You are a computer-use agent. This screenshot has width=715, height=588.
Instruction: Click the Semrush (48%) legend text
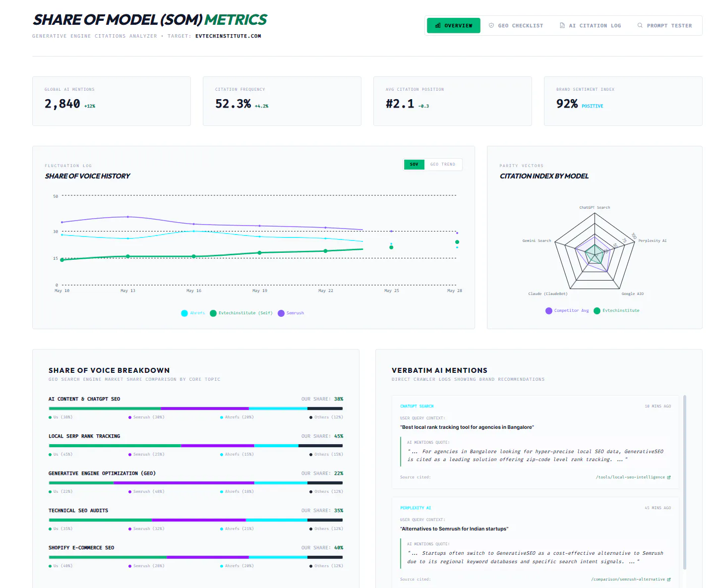pos(149,492)
